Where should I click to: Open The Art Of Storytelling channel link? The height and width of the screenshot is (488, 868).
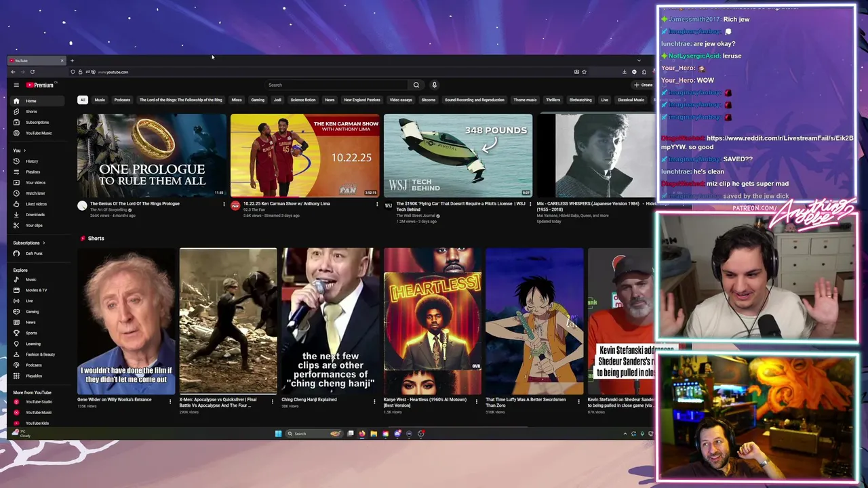[x=108, y=210]
